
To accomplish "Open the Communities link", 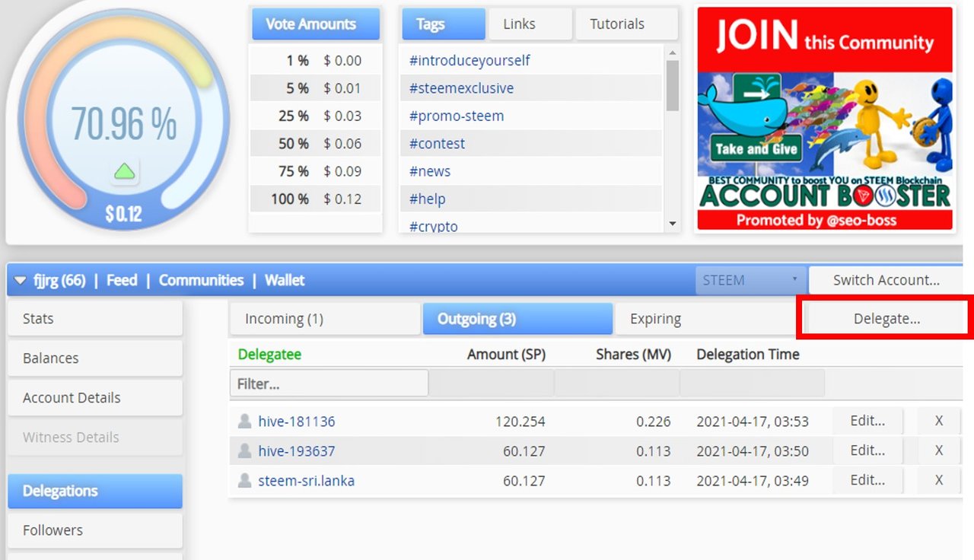I will (x=201, y=280).
